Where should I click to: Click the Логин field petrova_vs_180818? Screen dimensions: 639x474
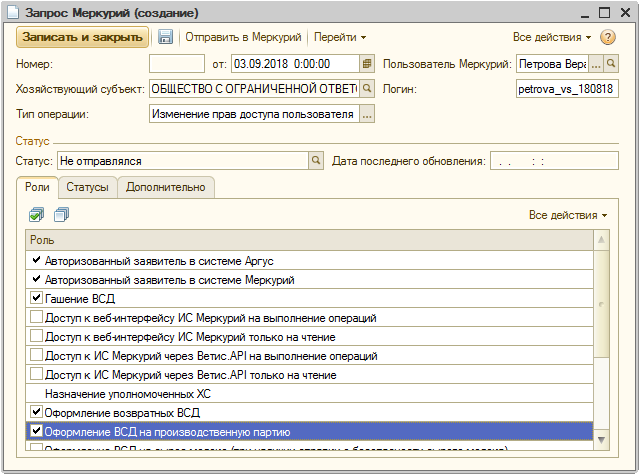[567, 88]
